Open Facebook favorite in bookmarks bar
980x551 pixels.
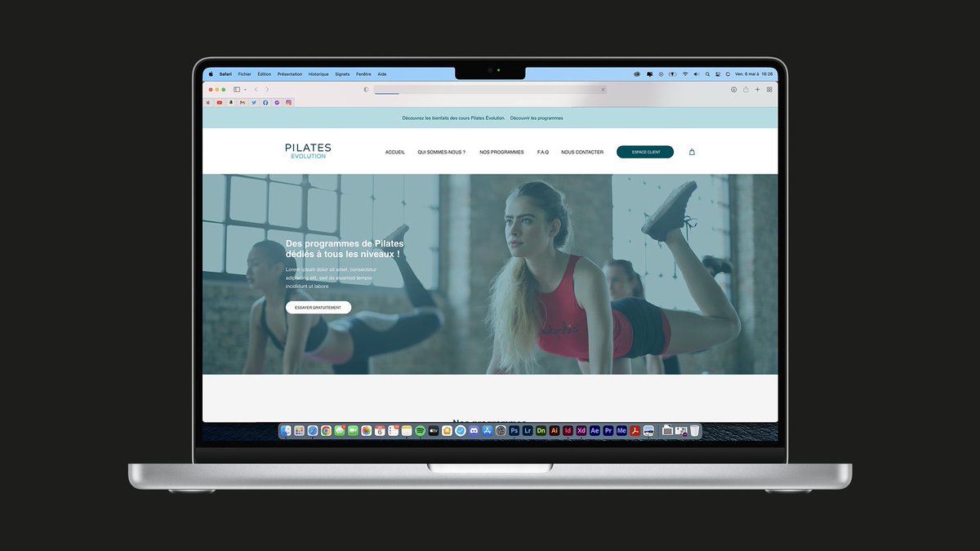click(x=265, y=103)
